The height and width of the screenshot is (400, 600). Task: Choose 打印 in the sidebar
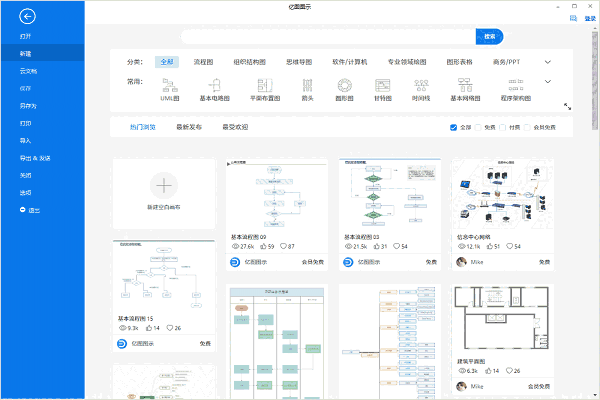pos(42,123)
